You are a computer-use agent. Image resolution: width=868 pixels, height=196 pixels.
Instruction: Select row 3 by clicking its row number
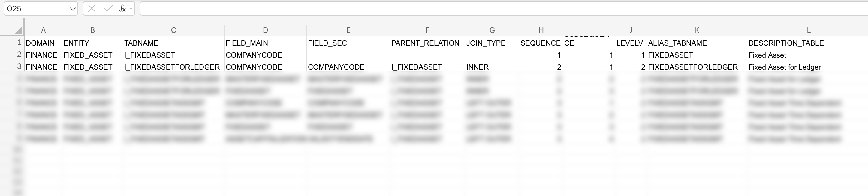[19, 67]
